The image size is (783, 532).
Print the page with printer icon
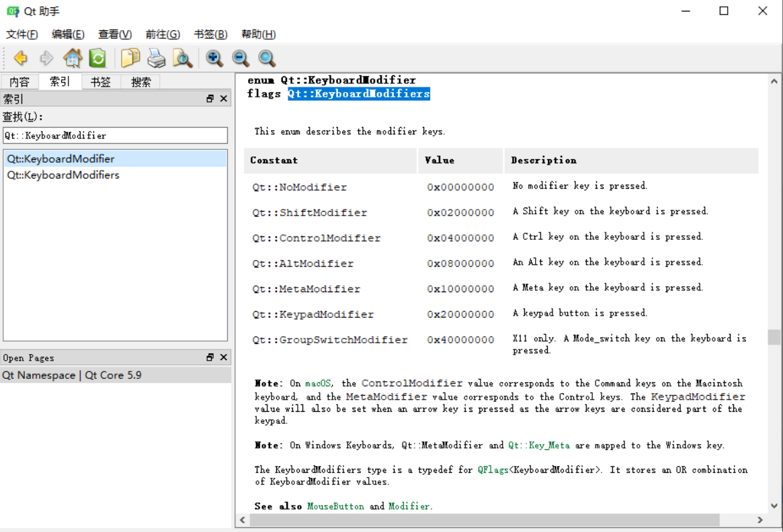pyautogui.click(x=157, y=58)
